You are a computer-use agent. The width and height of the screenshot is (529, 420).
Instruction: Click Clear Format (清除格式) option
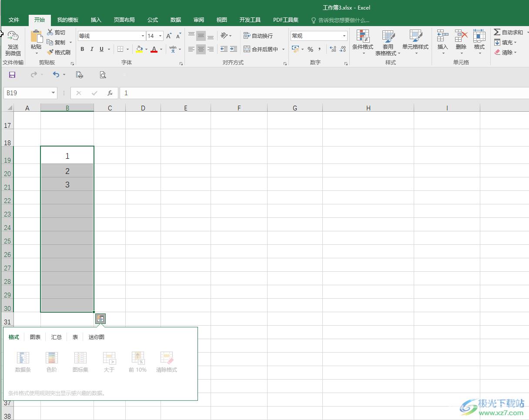coord(167,362)
